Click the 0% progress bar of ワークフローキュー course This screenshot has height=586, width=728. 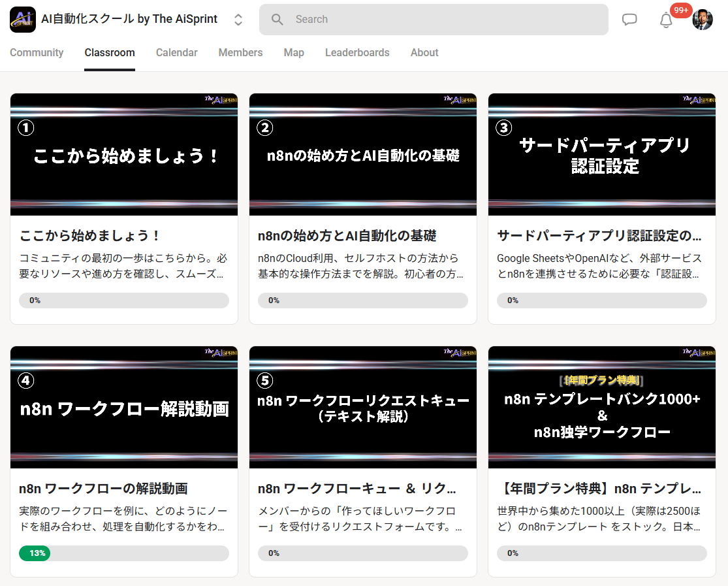point(363,553)
